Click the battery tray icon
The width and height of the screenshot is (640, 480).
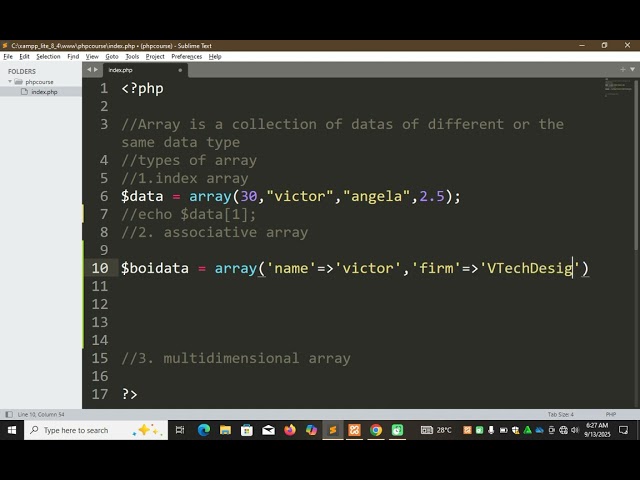click(x=504, y=430)
